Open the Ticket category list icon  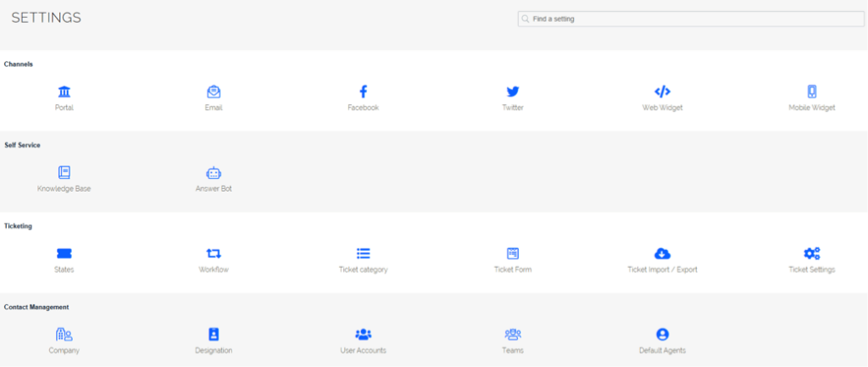point(363,253)
